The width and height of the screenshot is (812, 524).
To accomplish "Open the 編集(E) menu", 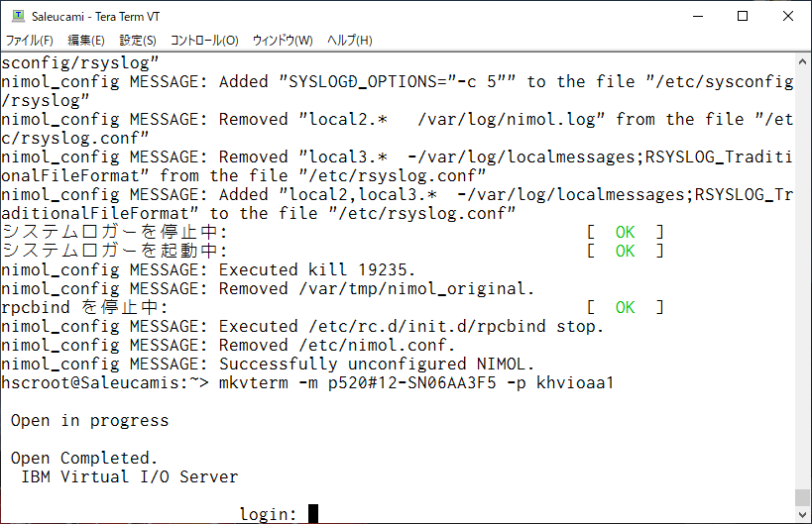I will pos(86,40).
